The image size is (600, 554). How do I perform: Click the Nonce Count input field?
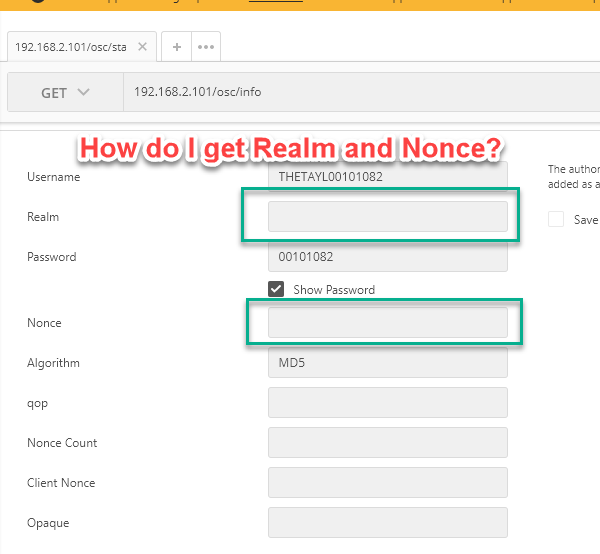[x=388, y=443]
